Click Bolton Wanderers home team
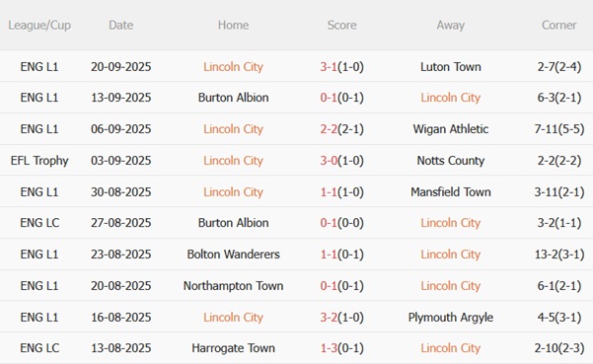This screenshot has width=593, height=364. point(233,255)
